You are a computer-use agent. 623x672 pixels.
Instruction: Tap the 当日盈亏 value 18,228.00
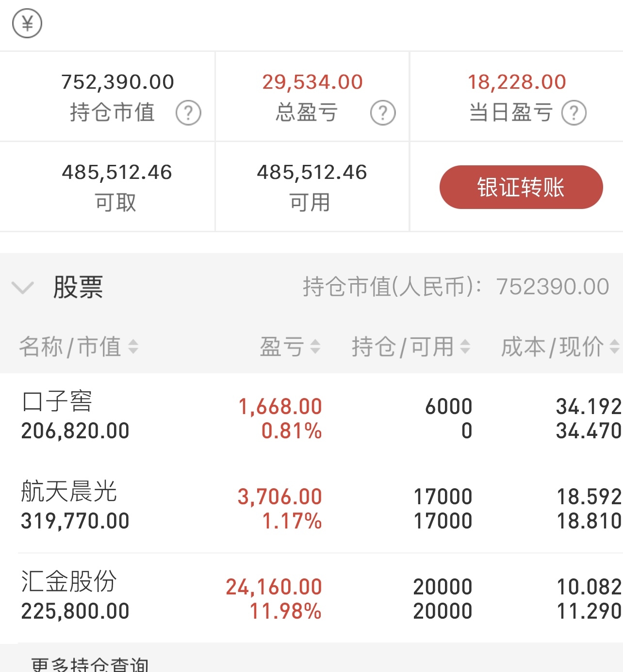(x=517, y=82)
